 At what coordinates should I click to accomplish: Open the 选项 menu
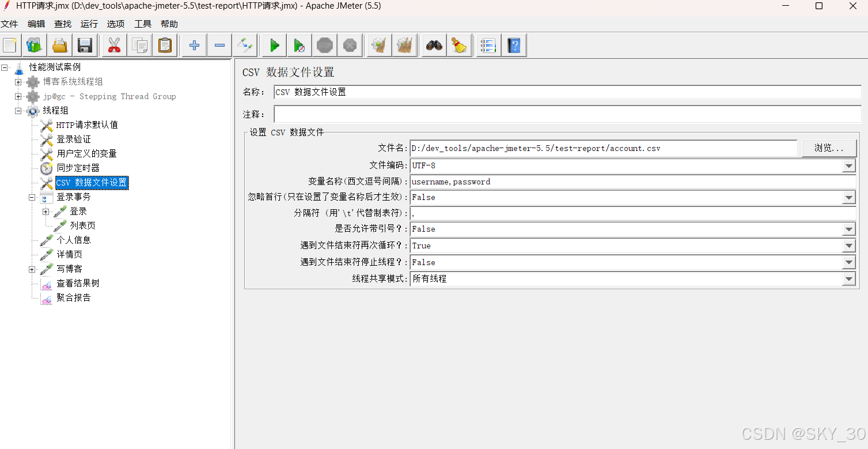coord(116,24)
